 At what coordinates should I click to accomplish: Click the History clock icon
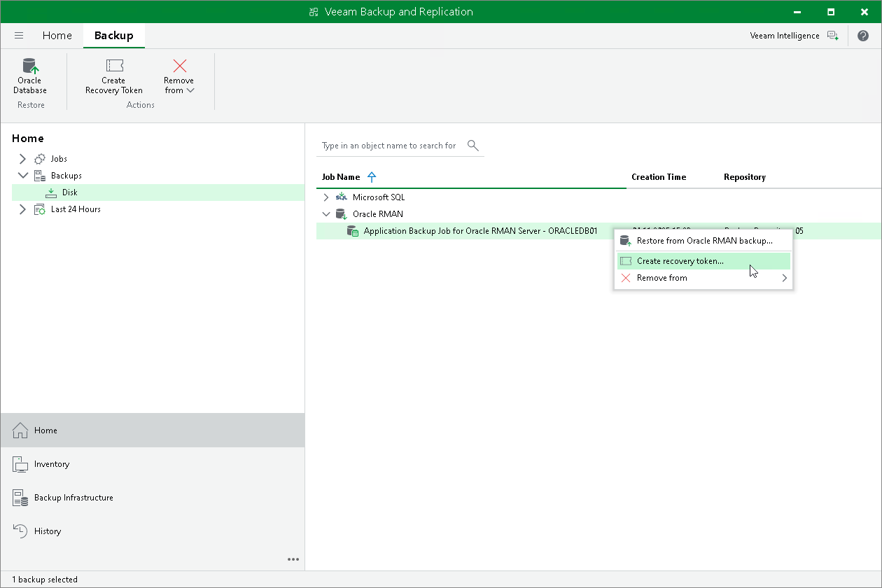click(x=20, y=531)
